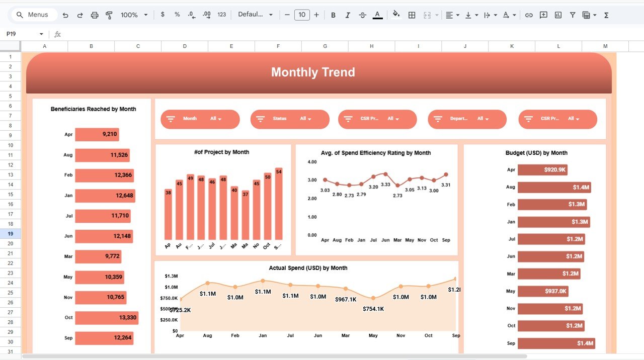Click the Print icon
This screenshot has height=360, width=644.
(x=95, y=15)
